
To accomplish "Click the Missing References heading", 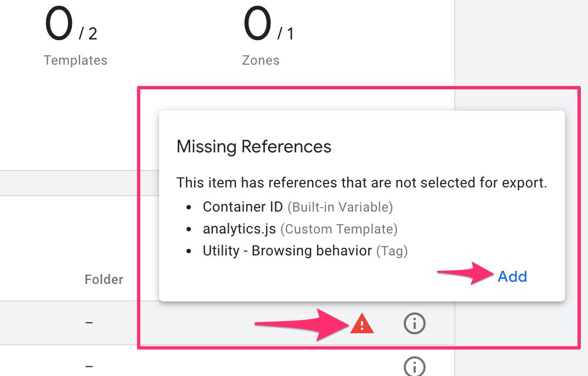I will coord(254,146).
